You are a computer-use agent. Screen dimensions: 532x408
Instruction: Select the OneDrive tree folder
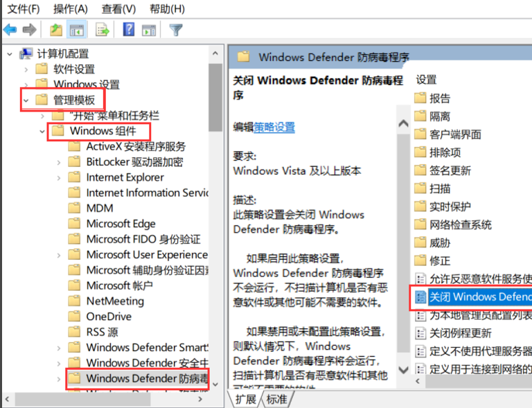(x=109, y=317)
